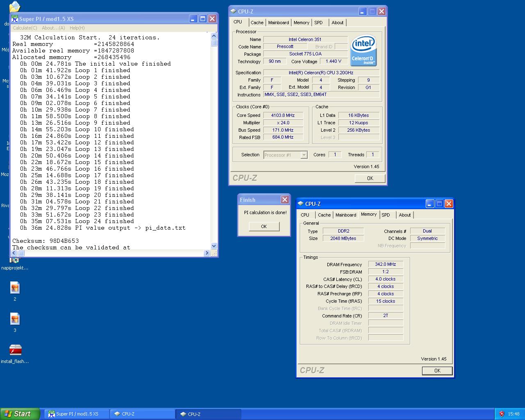
Task: Click Instructions MMX, SSE field
Action: pyautogui.click(x=322, y=94)
